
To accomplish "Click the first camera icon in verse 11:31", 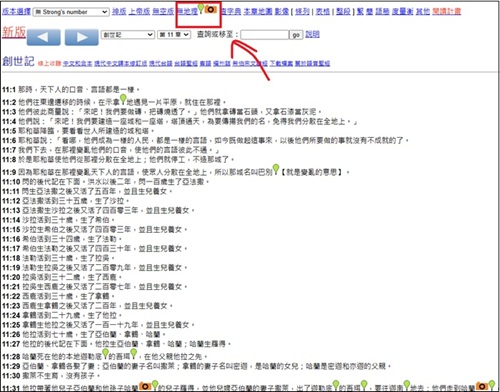I will pyautogui.click(x=145, y=386).
